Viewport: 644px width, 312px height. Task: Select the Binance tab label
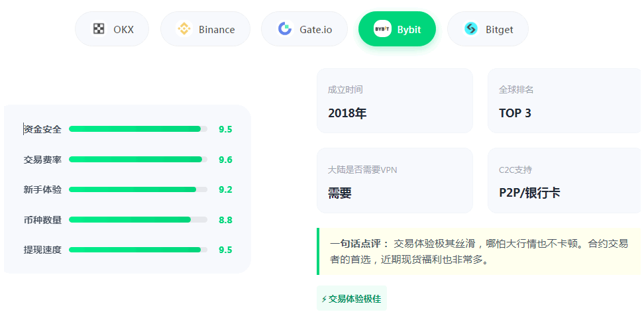click(x=217, y=30)
